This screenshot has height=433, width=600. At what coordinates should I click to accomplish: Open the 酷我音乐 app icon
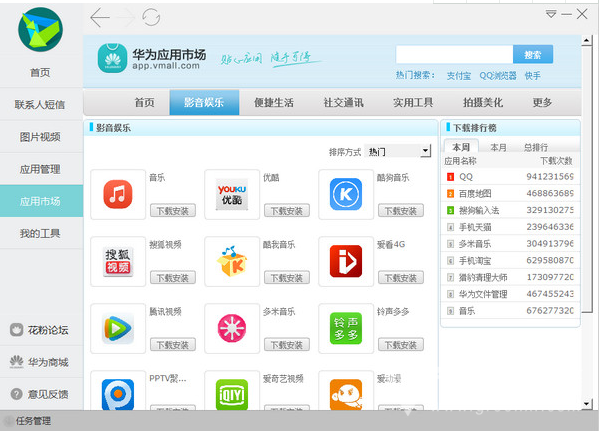click(x=232, y=261)
